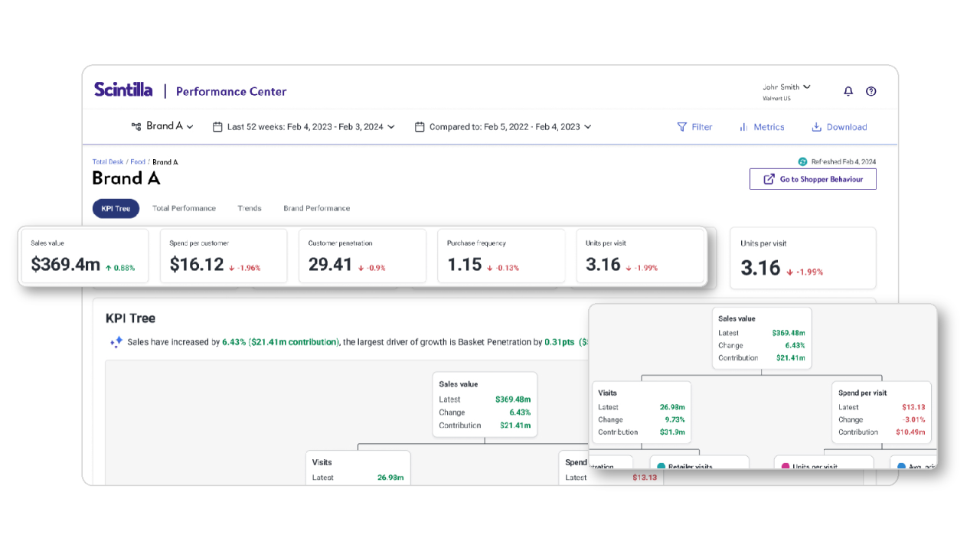This screenshot has height=551, width=980.
Task: Click Go to Shopper Behaviour button
Action: (812, 179)
